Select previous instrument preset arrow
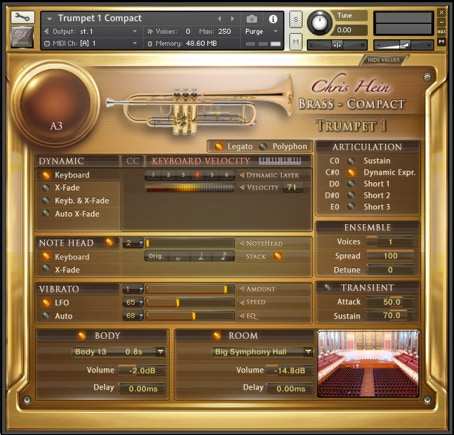Screen dimensions: 454x435 click(219, 19)
